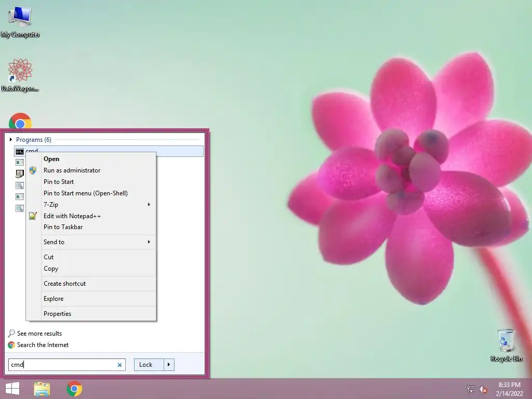Launch Chrome from the taskbar
532x399 pixels.
point(74,389)
